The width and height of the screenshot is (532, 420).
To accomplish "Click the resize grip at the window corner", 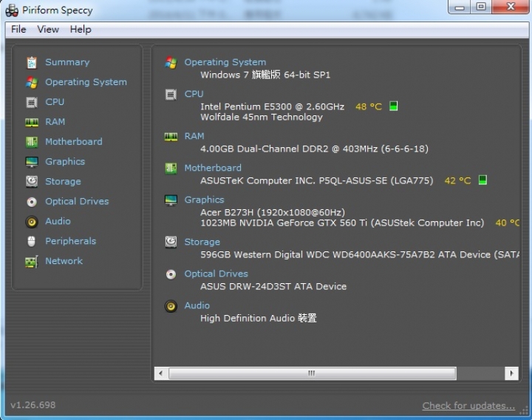I will [524, 411].
